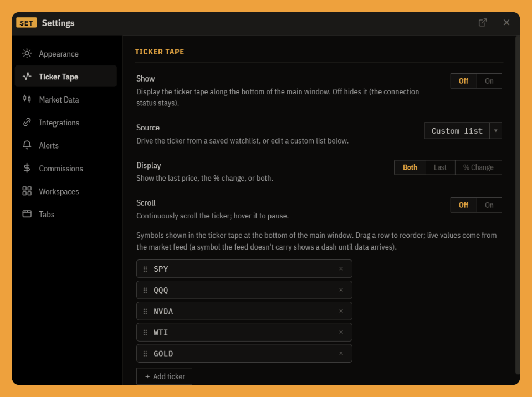The width and height of the screenshot is (532, 397).
Task: Click the TICKER TAPE section heading
Action: click(160, 52)
